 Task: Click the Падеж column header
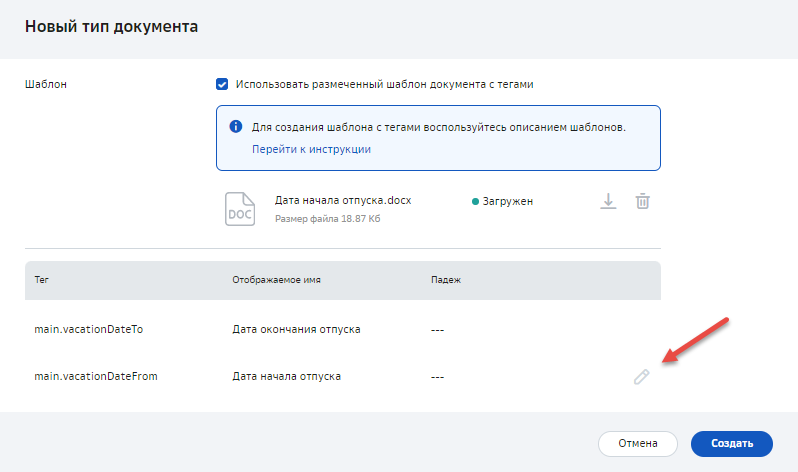pos(446,280)
